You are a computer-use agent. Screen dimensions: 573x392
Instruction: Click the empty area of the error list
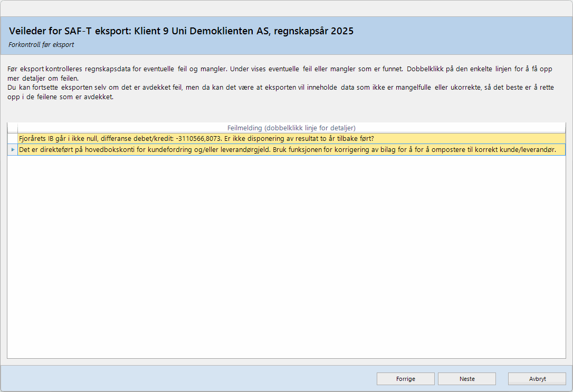286,253
